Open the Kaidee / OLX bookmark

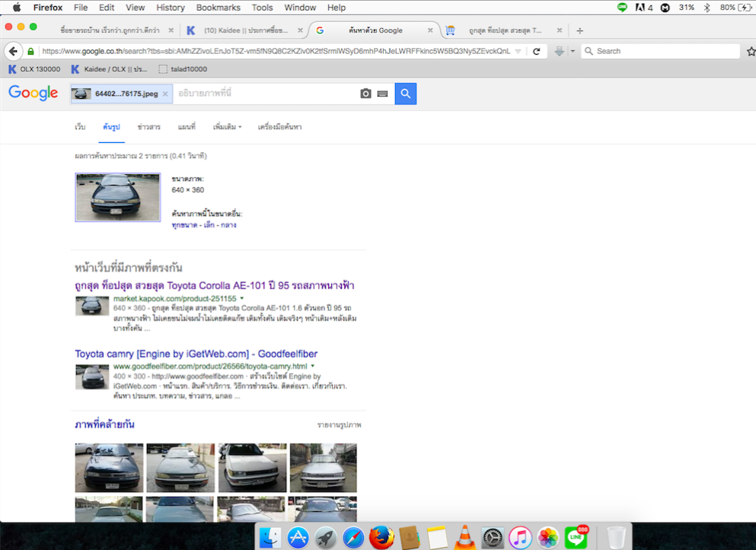(x=110, y=69)
